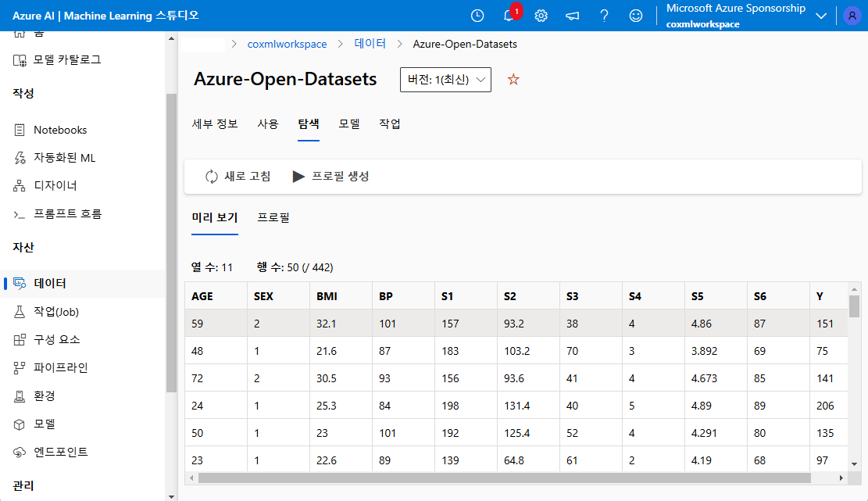
Task: Click the table horizontal scrollbar thumb
Action: coord(504,478)
